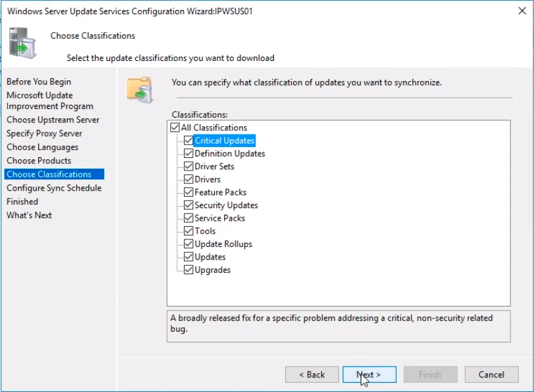Open the What's Next step
Screen dimensions: 534x392
tap(29, 215)
